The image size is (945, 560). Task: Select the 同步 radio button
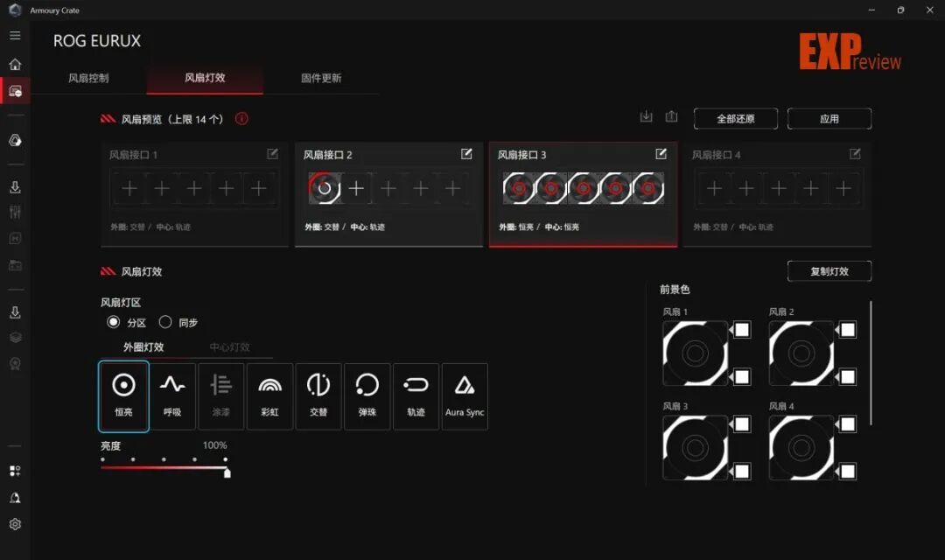click(165, 322)
